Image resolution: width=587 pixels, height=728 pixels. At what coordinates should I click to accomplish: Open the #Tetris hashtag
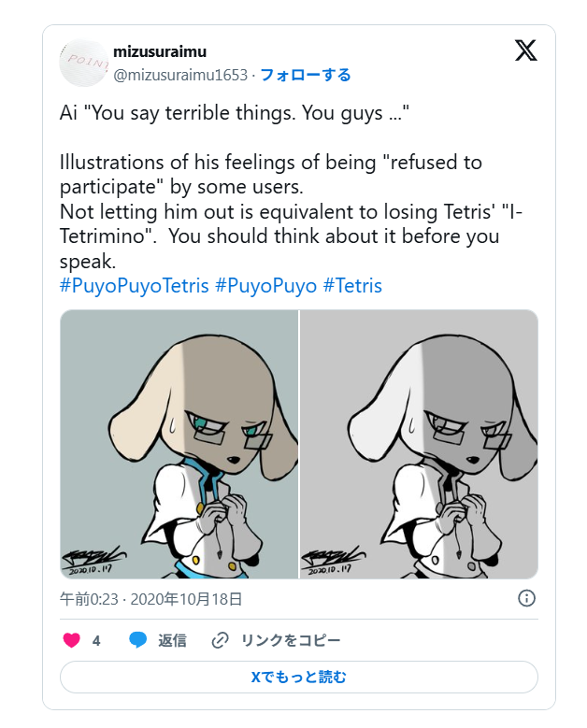352,285
